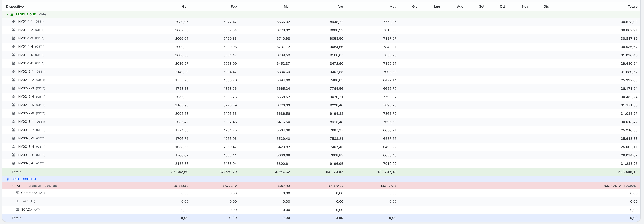Click the Mag month column header
The image size is (644, 224).
click(x=393, y=7)
